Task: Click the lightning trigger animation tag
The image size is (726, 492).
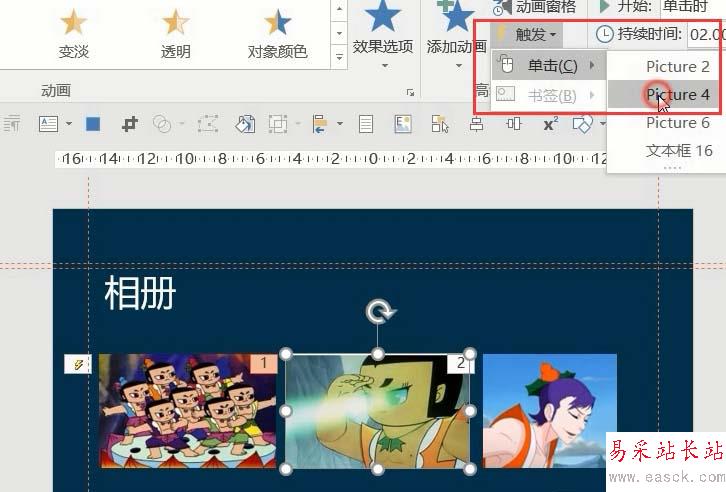Action: [78, 364]
